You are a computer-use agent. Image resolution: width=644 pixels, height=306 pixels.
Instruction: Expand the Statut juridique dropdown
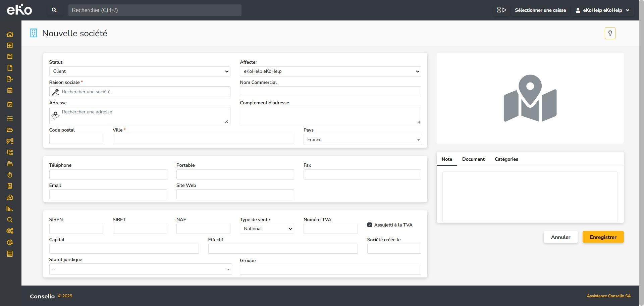coord(140,269)
